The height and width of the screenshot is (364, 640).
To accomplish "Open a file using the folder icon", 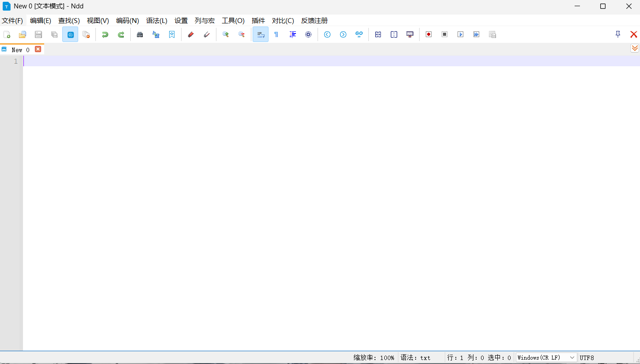I will point(23,34).
